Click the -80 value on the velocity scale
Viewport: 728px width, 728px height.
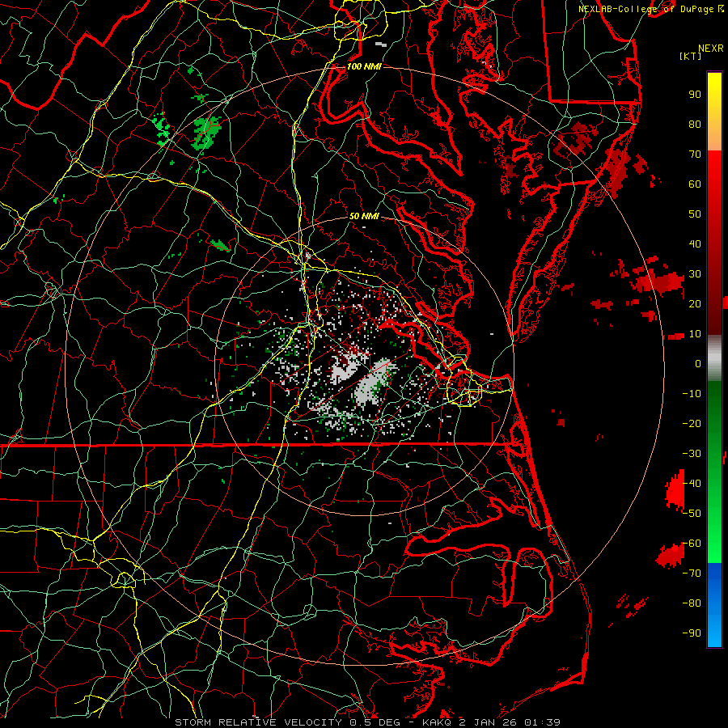tap(692, 603)
